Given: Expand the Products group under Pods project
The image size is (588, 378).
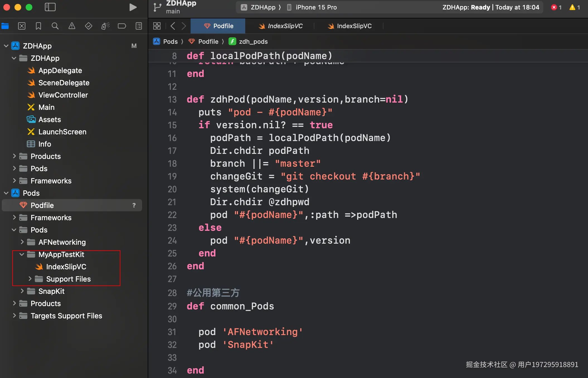Looking at the screenshot, I should tap(14, 303).
